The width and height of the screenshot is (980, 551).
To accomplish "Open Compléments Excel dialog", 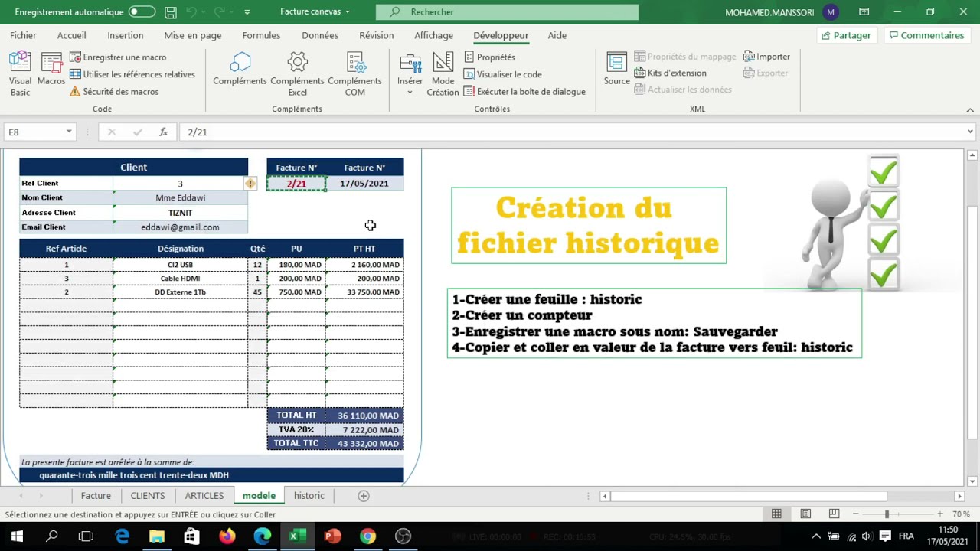I will tap(297, 74).
